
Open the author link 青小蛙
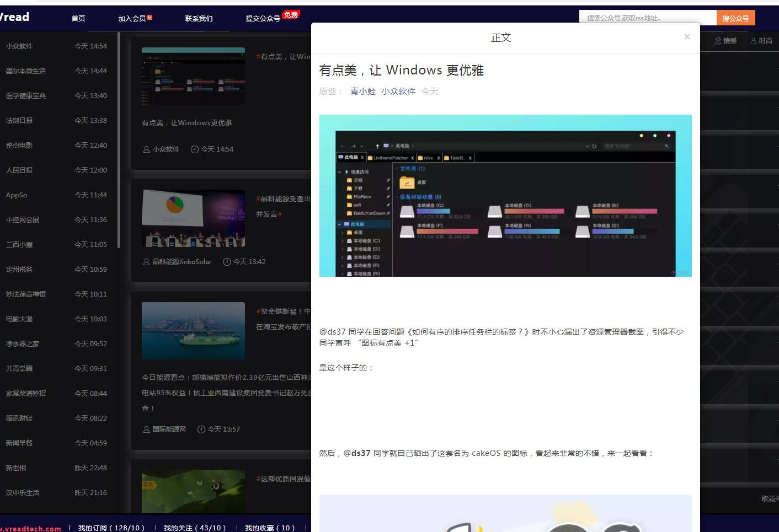362,92
